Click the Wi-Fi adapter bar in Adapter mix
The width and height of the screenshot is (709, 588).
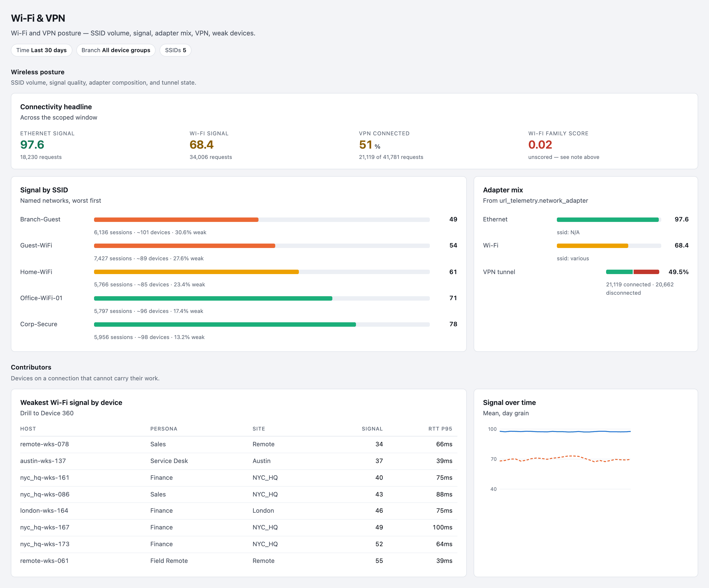point(609,246)
